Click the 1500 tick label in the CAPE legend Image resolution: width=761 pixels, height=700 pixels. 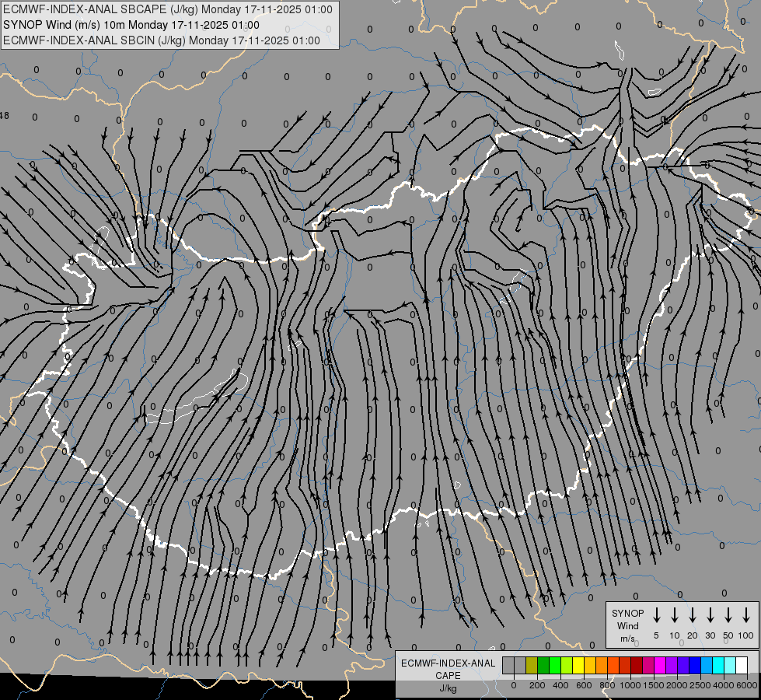654,685
